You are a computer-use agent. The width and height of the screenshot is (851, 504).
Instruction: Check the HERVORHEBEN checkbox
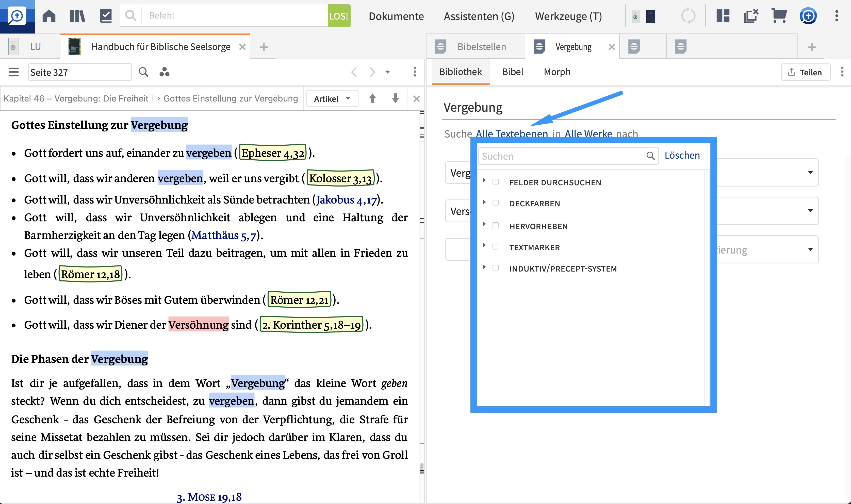[495, 226]
